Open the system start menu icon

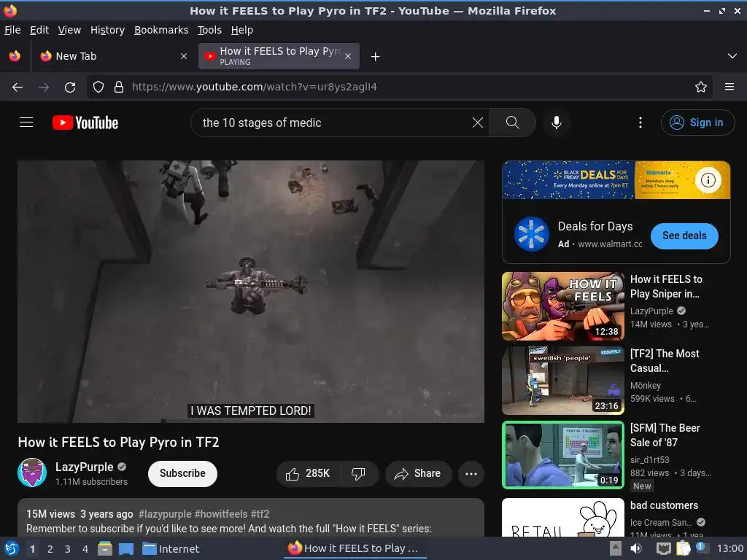point(12,548)
